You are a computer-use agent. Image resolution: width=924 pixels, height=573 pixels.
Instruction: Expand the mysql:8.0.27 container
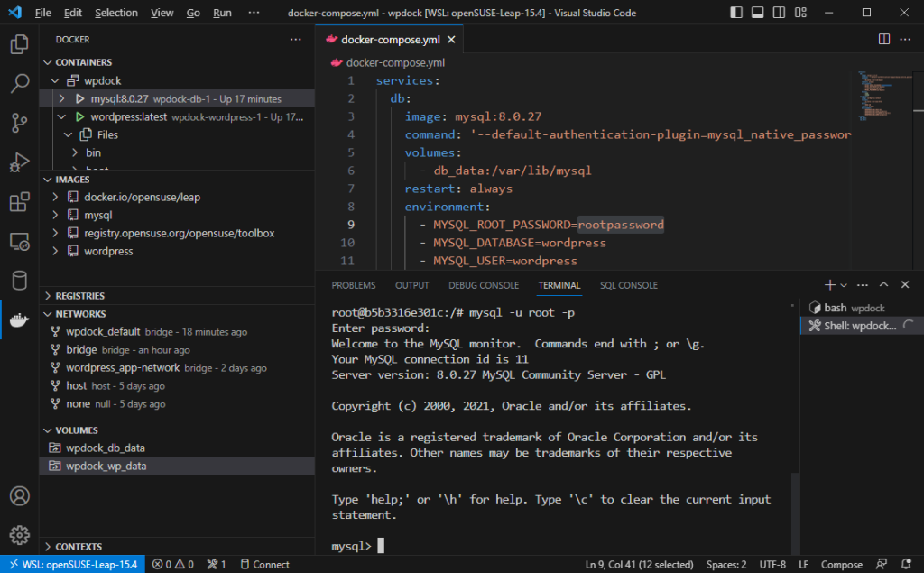point(62,98)
